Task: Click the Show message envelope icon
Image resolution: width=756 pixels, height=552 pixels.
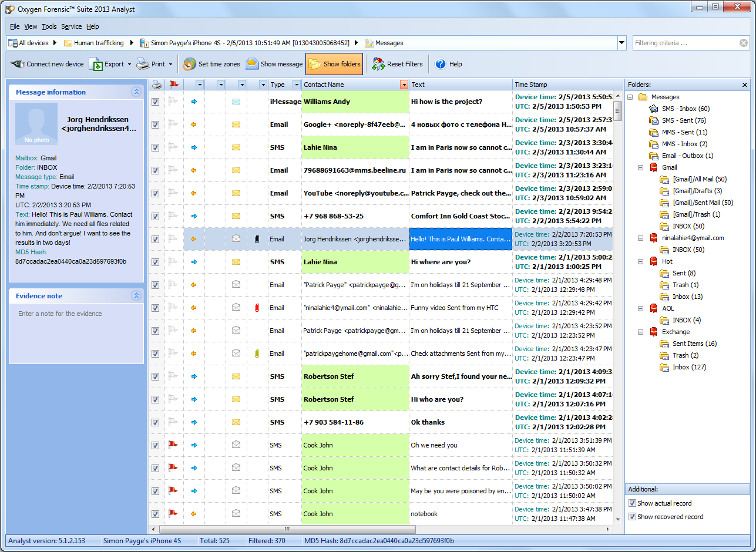Action: point(252,64)
